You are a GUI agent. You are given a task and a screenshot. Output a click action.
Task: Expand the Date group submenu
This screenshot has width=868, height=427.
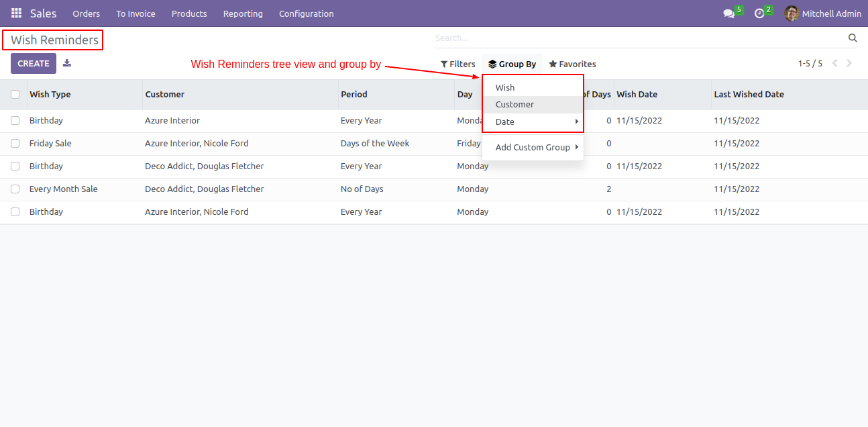click(x=533, y=122)
